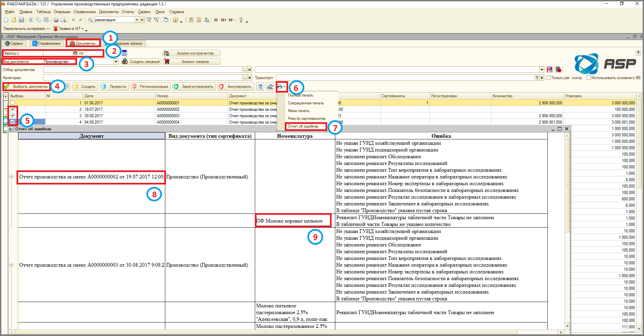Collapse the A0000000002 report group
Viewport: 644px width, 336px height.
(x=11, y=176)
